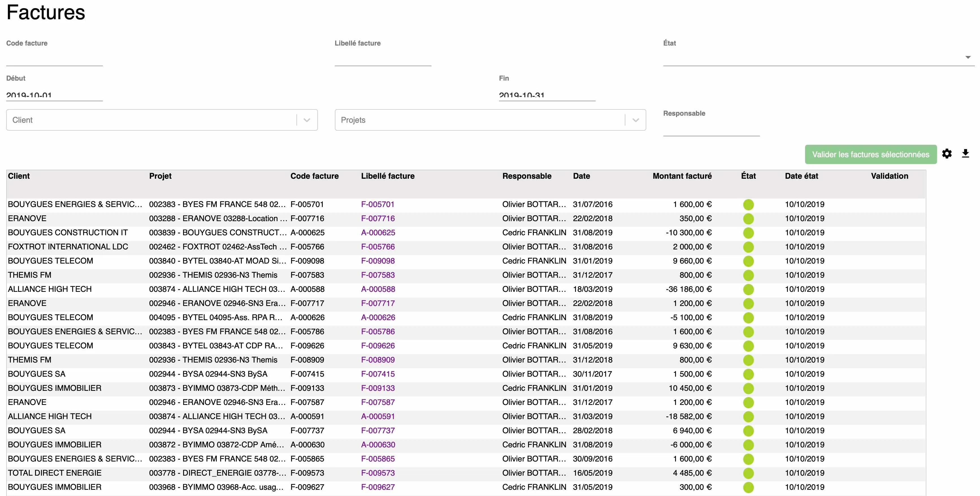
Task: Focus the Responsable filter input
Action: coord(711,128)
